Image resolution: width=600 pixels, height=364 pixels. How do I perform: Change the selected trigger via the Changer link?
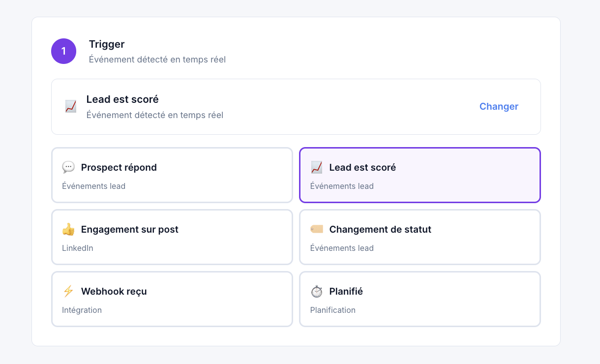pyautogui.click(x=499, y=106)
